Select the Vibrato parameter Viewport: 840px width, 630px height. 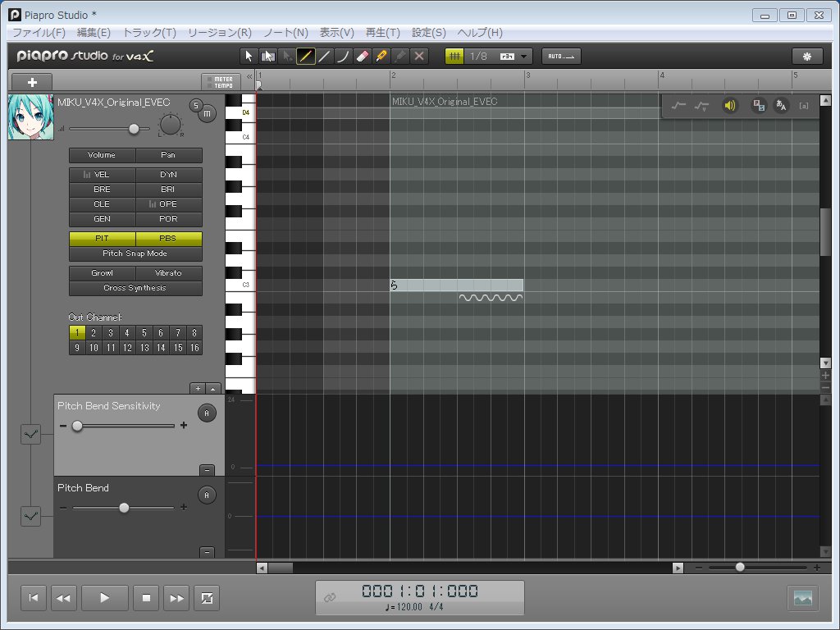point(168,273)
